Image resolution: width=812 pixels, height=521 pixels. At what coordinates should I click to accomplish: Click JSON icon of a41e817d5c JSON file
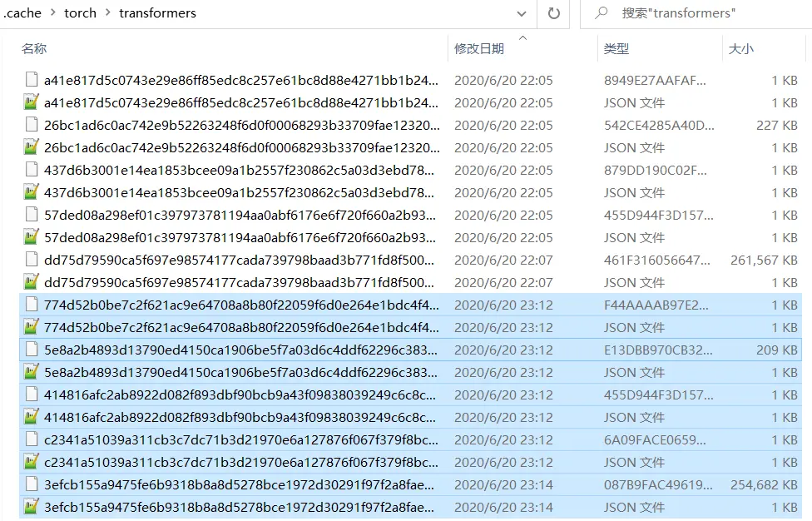tap(32, 102)
